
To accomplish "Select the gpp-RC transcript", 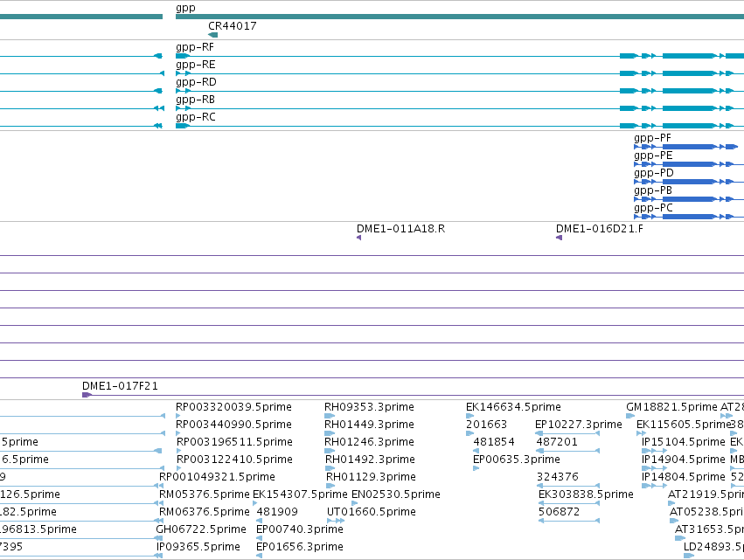I will (196, 117).
